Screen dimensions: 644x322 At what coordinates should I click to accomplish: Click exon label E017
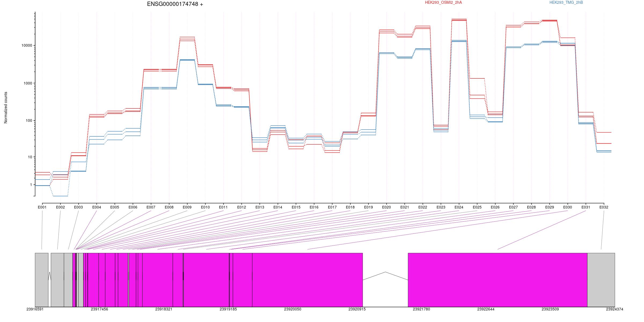[332, 207]
